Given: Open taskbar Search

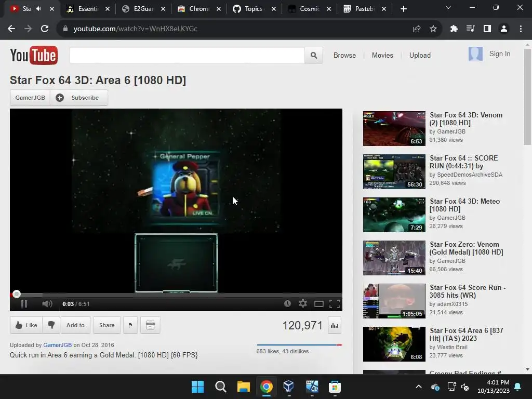Looking at the screenshot, I should (220, 387).
